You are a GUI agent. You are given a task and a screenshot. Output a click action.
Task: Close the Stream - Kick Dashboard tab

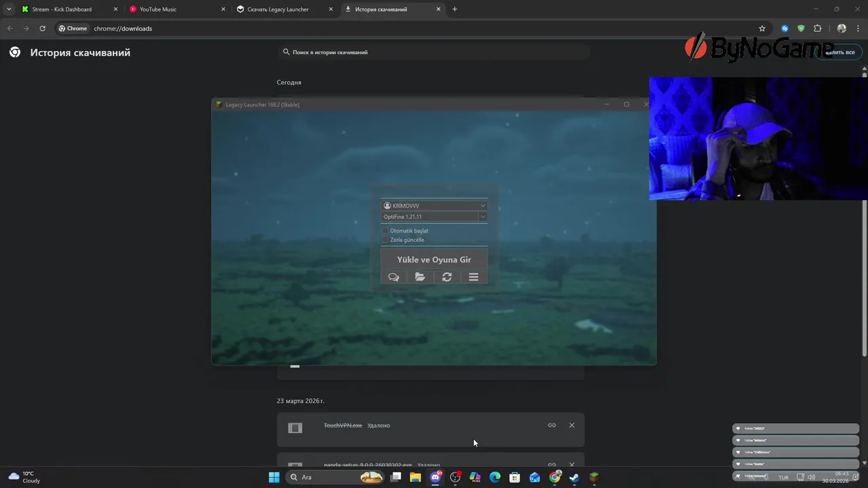[x=115, y=9]
